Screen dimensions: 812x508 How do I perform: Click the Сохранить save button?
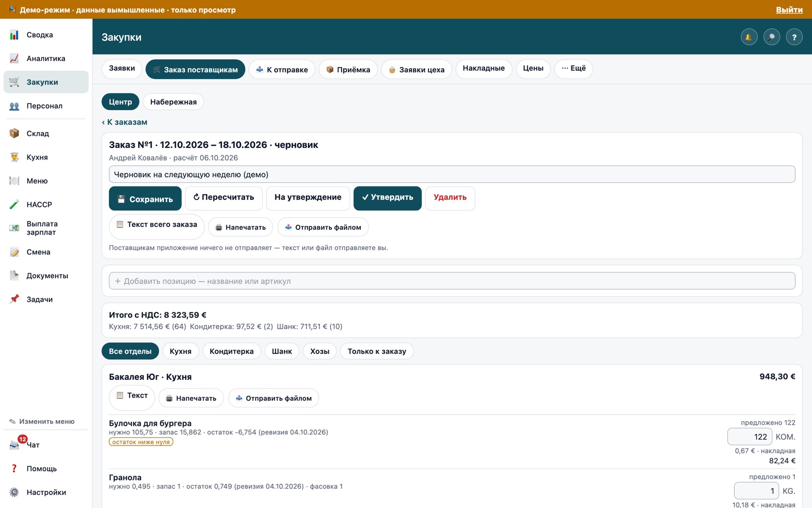(x=145, y=199)
